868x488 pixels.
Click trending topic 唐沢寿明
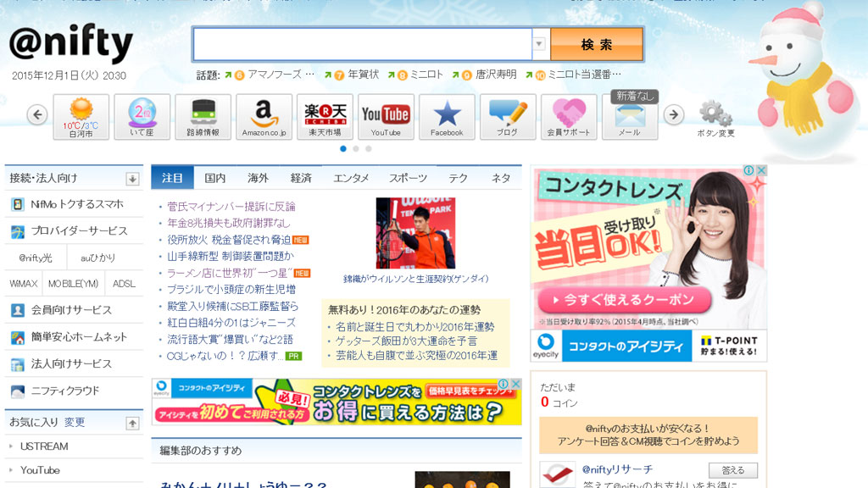(x=496, y=75)
